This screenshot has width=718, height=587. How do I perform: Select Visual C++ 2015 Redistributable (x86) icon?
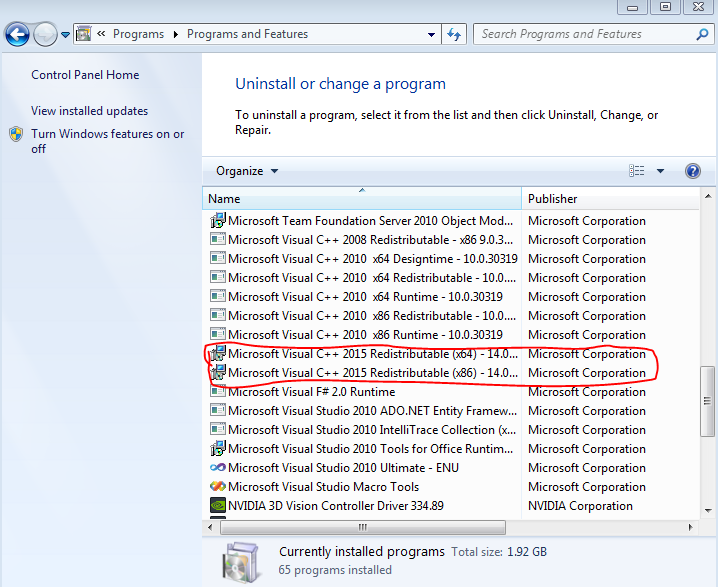(x=218, y=372)
